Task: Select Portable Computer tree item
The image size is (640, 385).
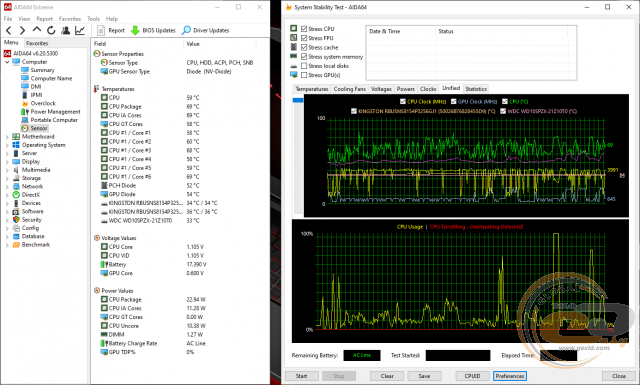Action: pos(54,120)
